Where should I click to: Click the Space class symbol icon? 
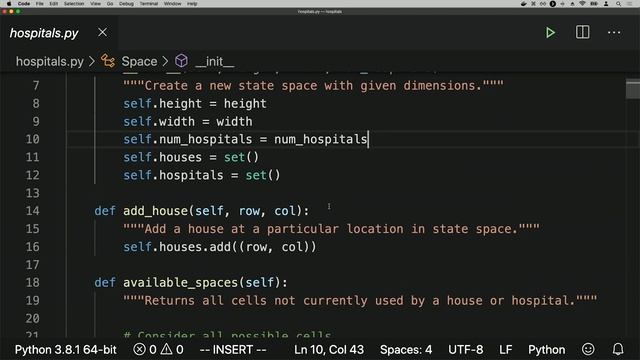108,61
